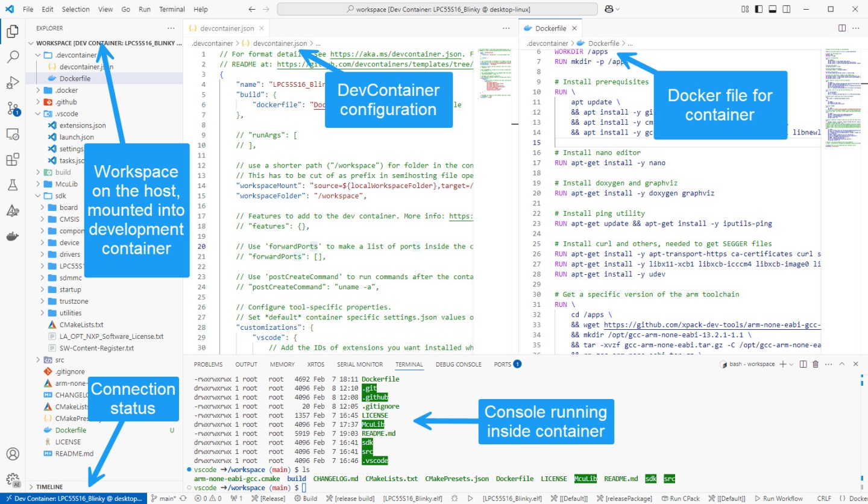Maximize the panel size with chevron
This screenshot has width=868, height=504.
[843, 364]
